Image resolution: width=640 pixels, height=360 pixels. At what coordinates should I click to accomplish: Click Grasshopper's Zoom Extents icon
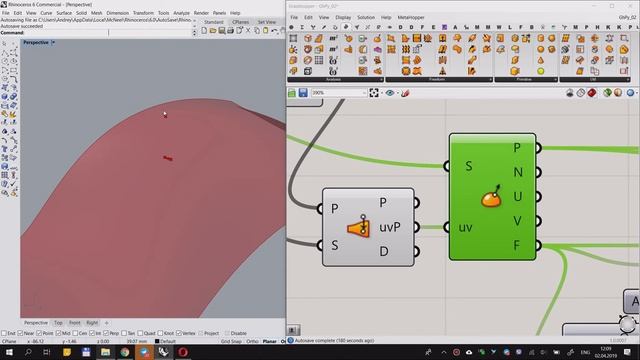pos(374,93)
